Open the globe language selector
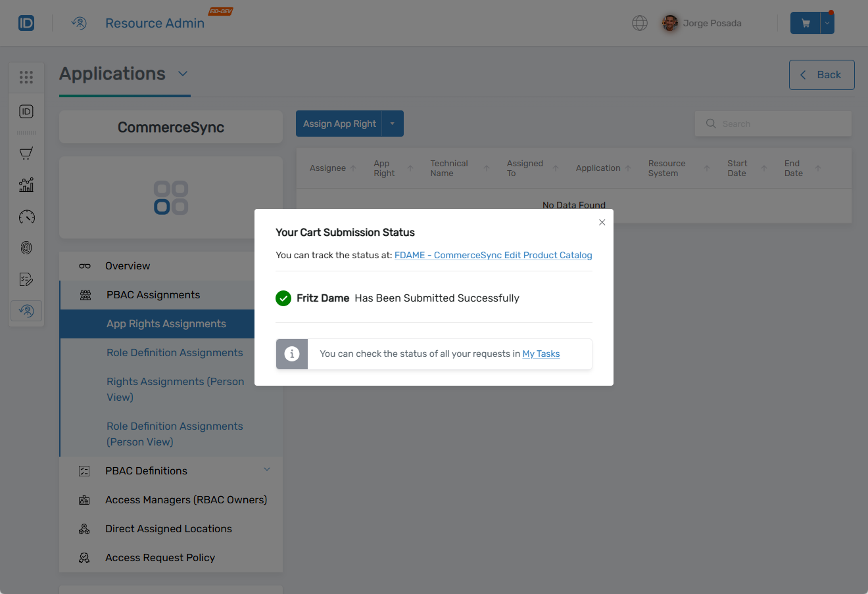This screenshot has width=868, height=594. click(x=639, y=23)
